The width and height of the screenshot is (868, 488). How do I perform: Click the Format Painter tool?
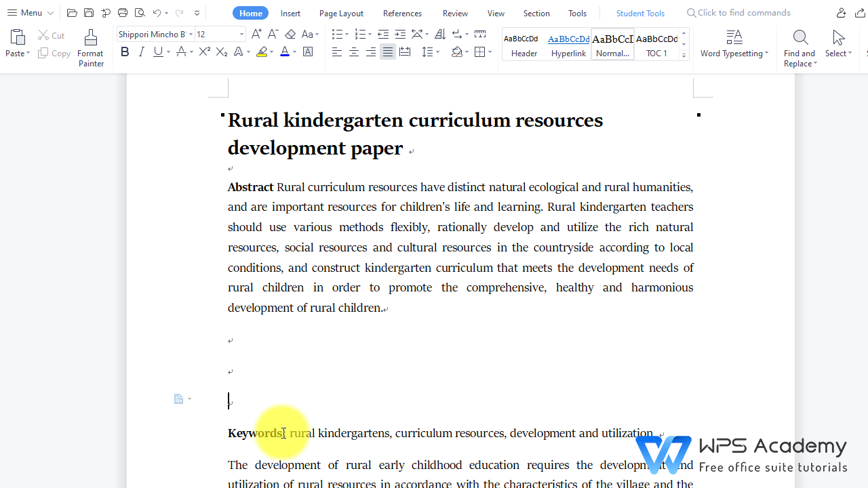91,48
